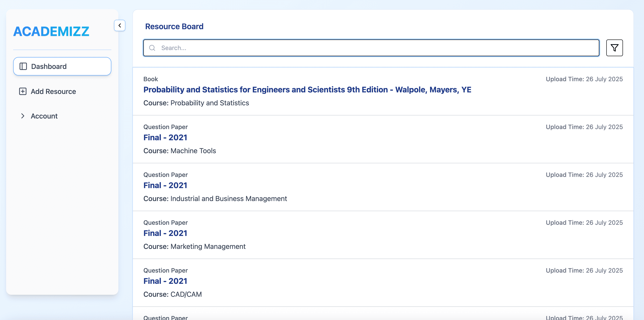Open Final - 2021 Marketing Management question paper
The width and height of the screenshot is (644, 320).
(x=165, y=233)
